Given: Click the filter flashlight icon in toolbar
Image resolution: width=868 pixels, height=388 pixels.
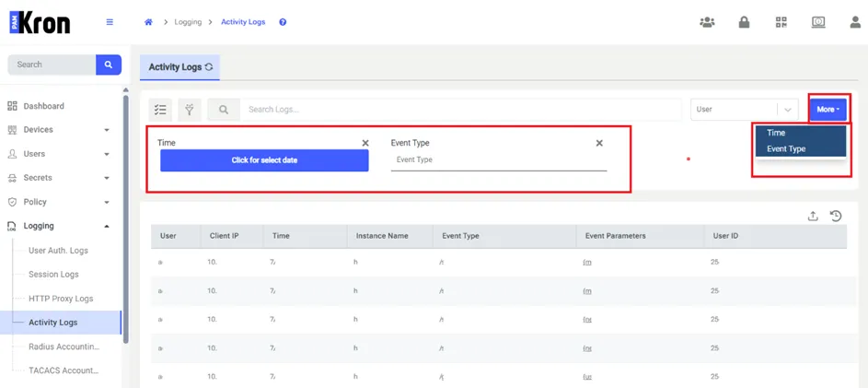Looking at the screenshot, I should (x=190, y=110).
